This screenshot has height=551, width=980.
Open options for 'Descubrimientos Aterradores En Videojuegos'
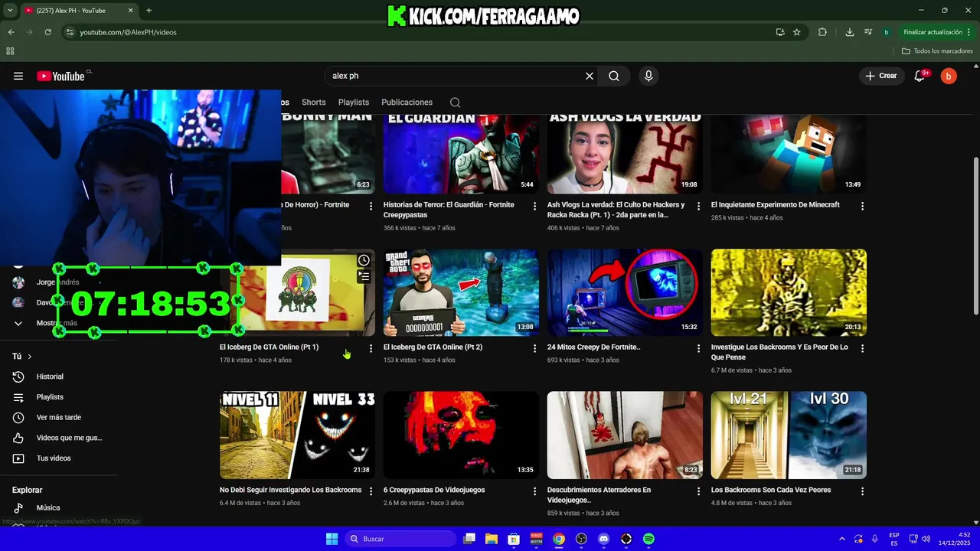pyautogui.click(x=698, y=491)
